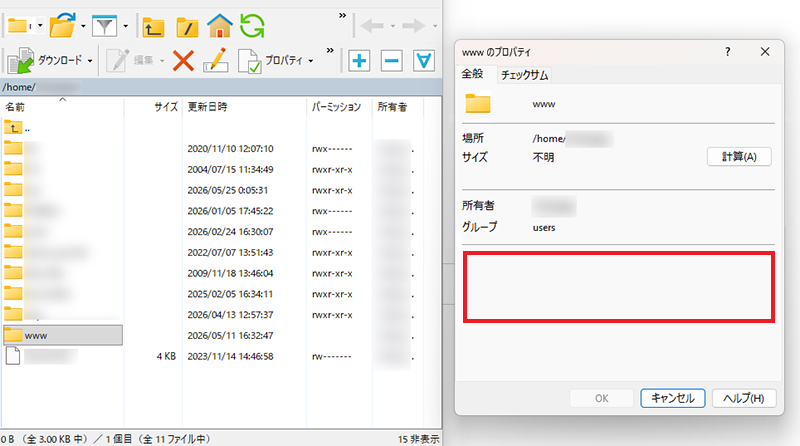The width and height of the screenshot is (800, 446).
Task: Expand the プロパティ dropdown arrow
Action: point(311,61)
